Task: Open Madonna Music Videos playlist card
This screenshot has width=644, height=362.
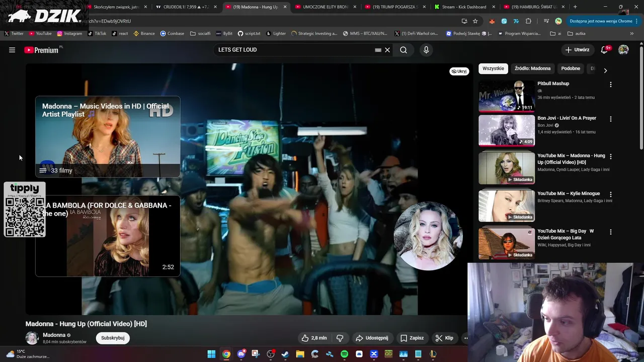Action: click(108, 136)
